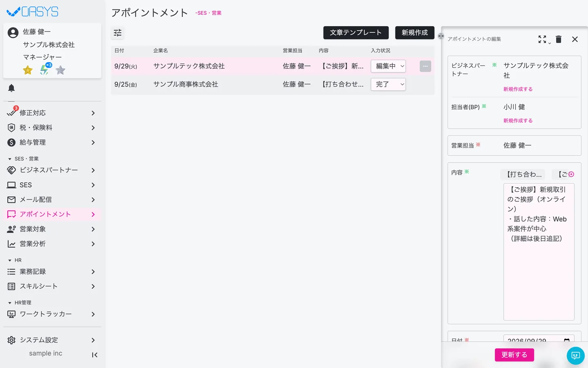Close the appointment edit panel
Image resolution: width=588 pixels, height=368 pixels.
point(575,39)
